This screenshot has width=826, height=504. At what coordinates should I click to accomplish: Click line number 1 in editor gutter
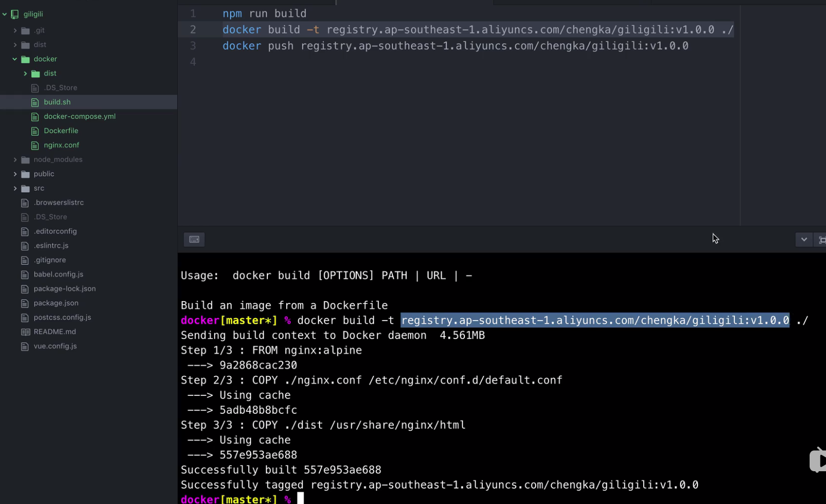pyautogui.click(x=193, y=13)
